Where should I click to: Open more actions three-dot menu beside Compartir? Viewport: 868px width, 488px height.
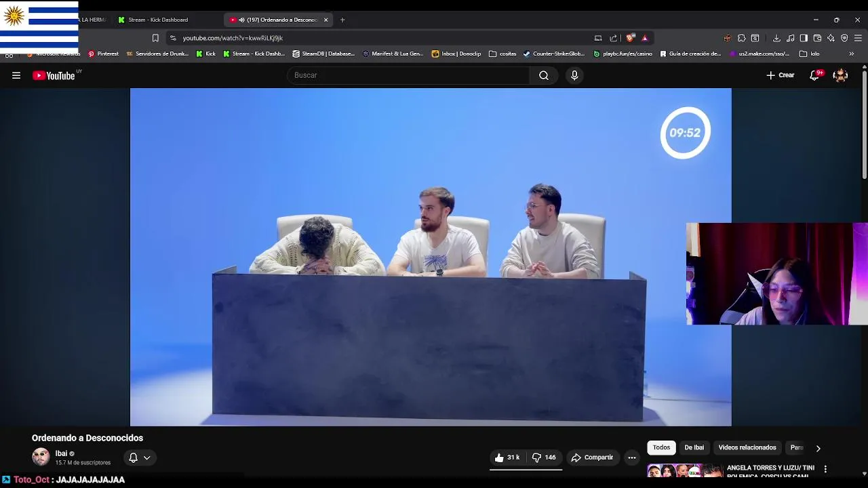click(x=632, y=457)
